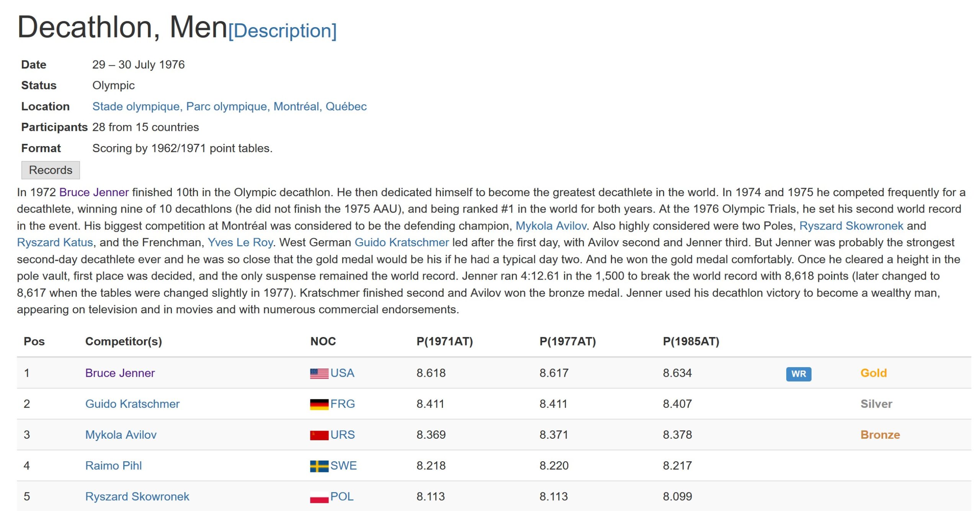Open the SWE country link
980x511 pixels.
pos(343,466)
